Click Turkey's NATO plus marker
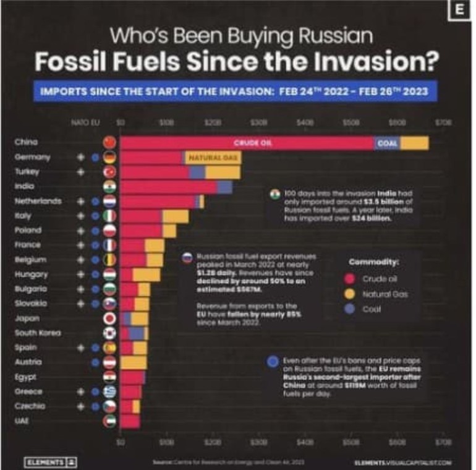 point(80,172)
